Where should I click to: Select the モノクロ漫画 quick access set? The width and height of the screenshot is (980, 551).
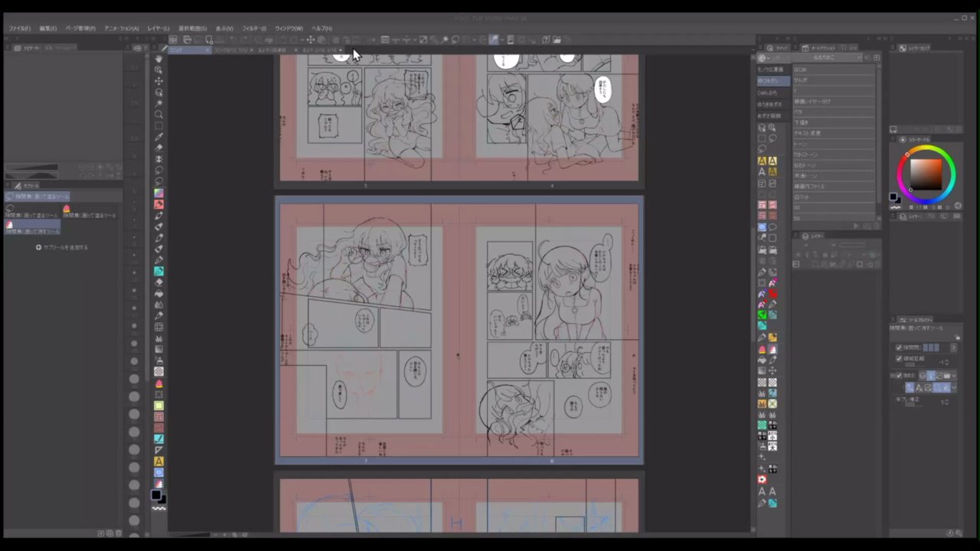coord(773,70)
